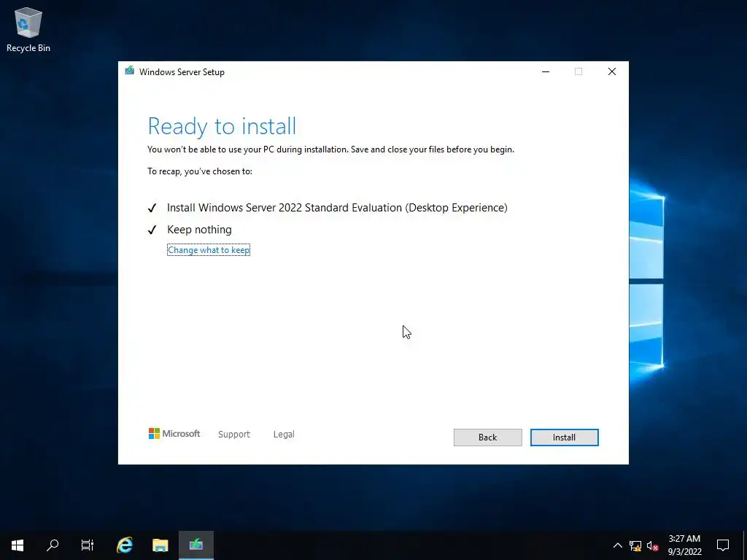Click the Microsoft logo in setup footer

point(174,433)
